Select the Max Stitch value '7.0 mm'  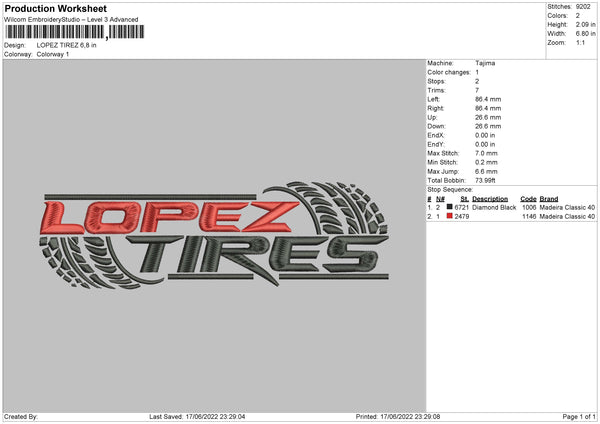click(x=486, y=153)
